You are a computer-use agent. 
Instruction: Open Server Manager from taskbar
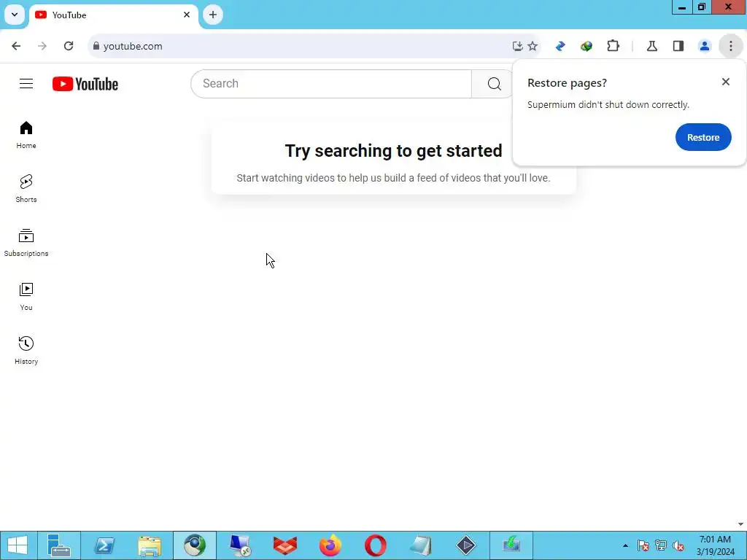point(59,545)
